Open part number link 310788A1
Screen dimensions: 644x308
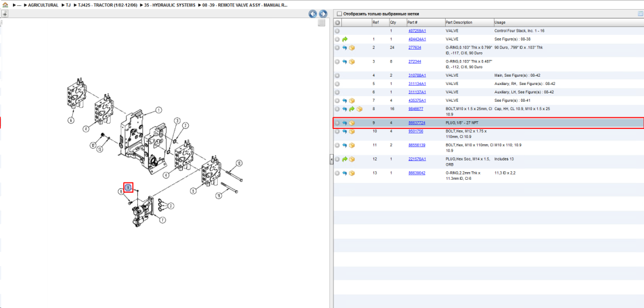[x=417, y=75]
